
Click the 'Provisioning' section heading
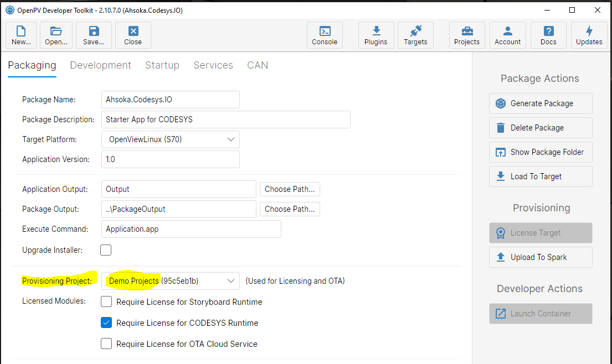pyautogui.click(x=541, y=207)
